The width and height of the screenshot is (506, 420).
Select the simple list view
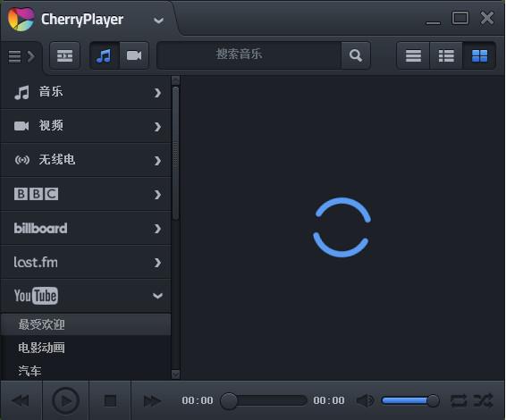[x=413, y=55]
